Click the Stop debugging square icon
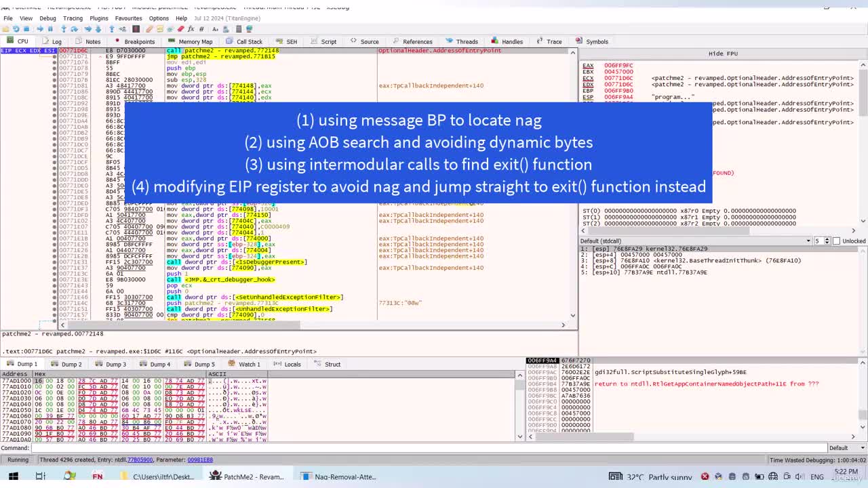Image resolution: width=868 pixels, height=488 pixels. (x=26, y=29)
